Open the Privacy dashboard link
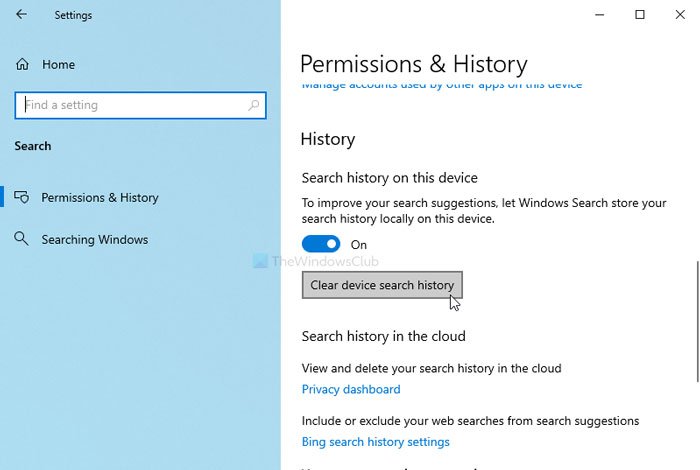 pos(351,390)
